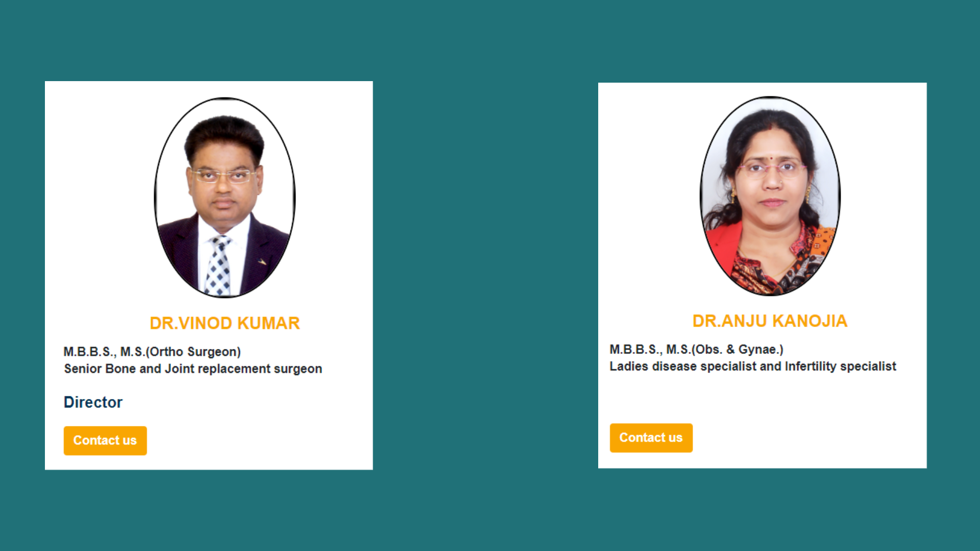The width and height of the screenshot is (980, 551).
Task: Click the Ladies disease specialist text line
Action: coord(753,366)
